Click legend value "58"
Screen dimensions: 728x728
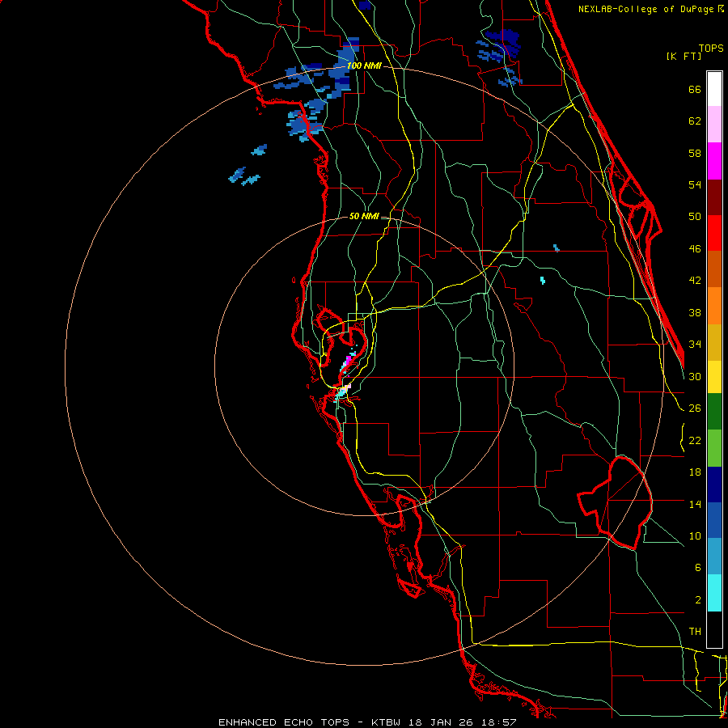click(695, 153)
